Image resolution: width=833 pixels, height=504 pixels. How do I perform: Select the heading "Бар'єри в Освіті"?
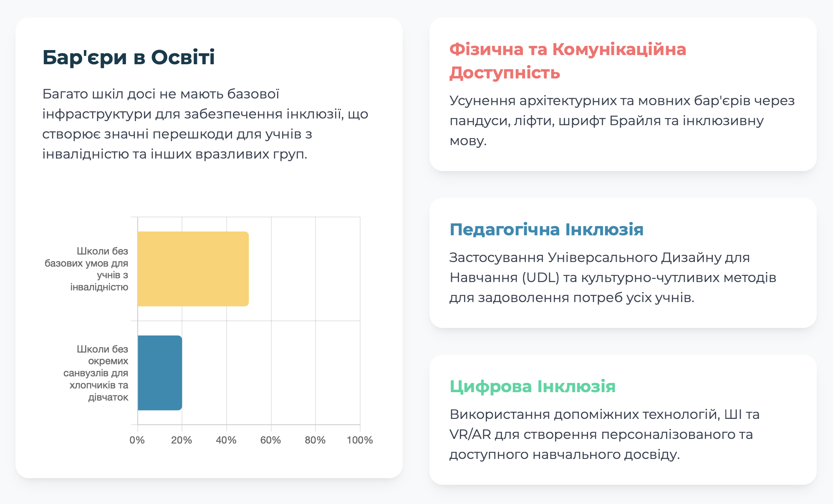tap(129, 57)
